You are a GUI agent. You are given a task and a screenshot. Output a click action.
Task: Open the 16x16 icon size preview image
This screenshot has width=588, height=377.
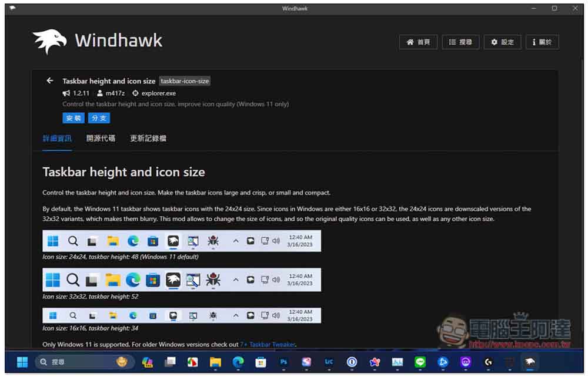coord(182,315)
